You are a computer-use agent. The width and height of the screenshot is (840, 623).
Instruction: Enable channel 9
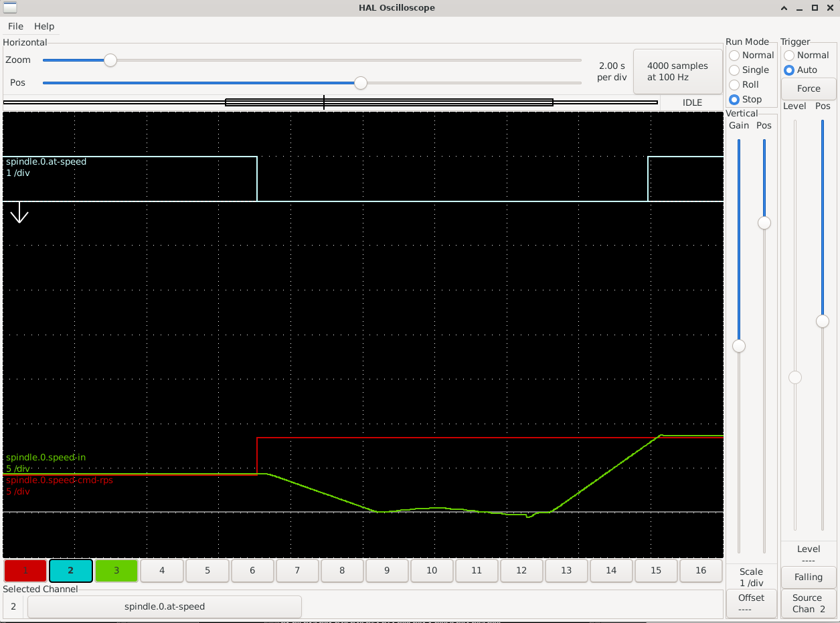tap(387, 571)
